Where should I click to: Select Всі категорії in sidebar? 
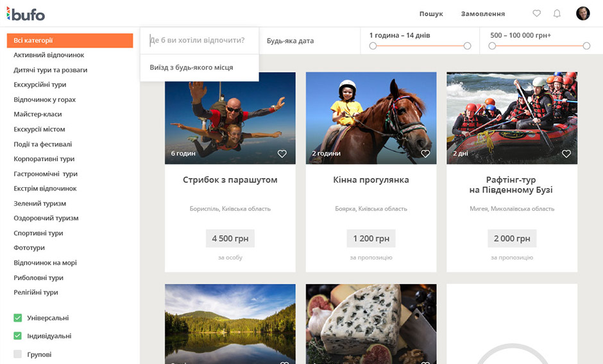click(x=69, y=40)
